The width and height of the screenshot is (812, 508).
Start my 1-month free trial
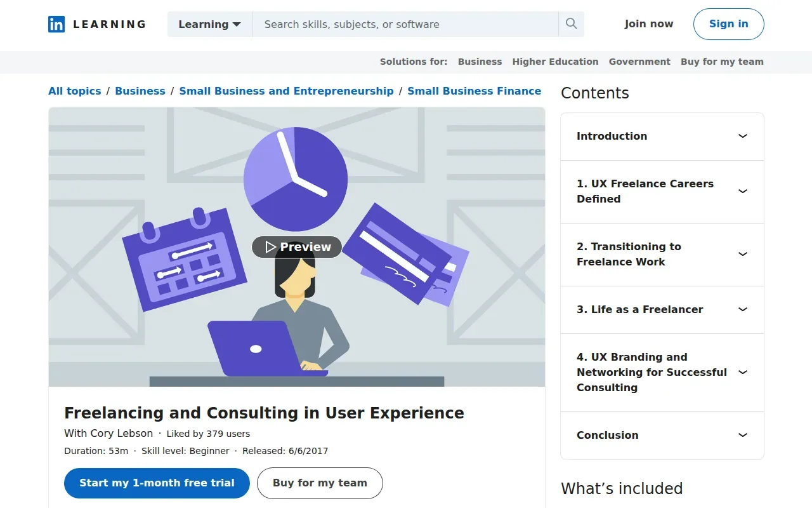pos(157,483)
